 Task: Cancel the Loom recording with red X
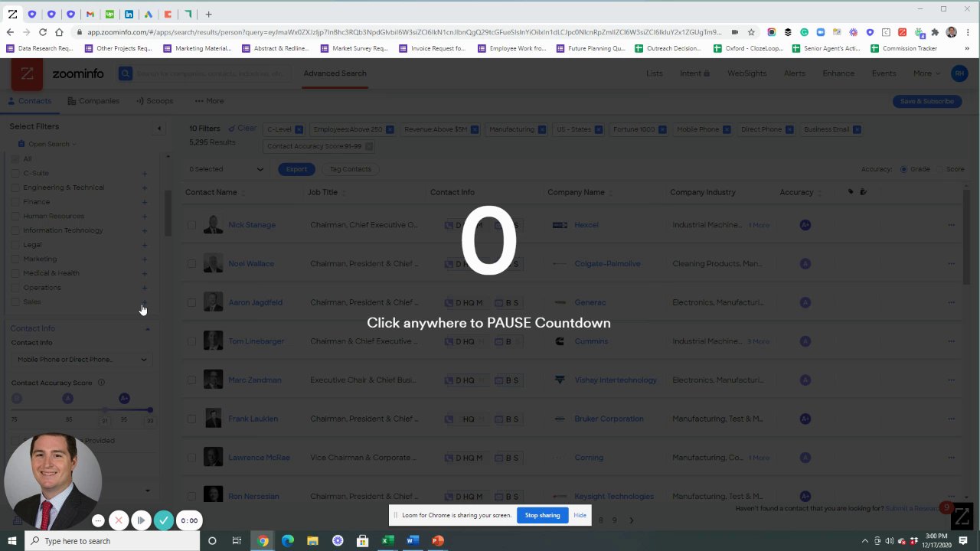coord(119,520)
